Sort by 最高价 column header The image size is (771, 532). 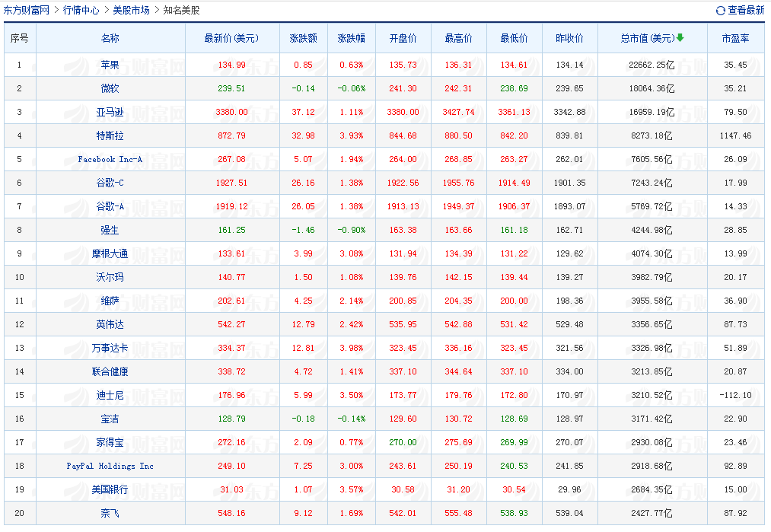459,38
